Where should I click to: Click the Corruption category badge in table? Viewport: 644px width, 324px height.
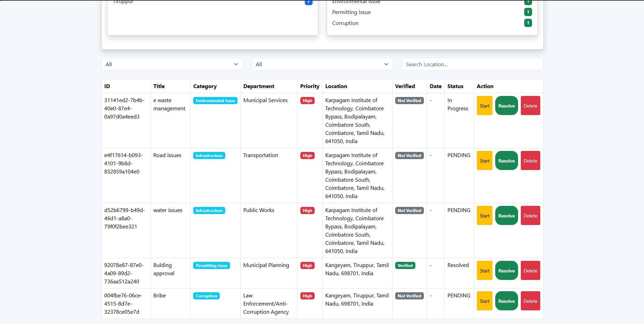pos(206,296)
